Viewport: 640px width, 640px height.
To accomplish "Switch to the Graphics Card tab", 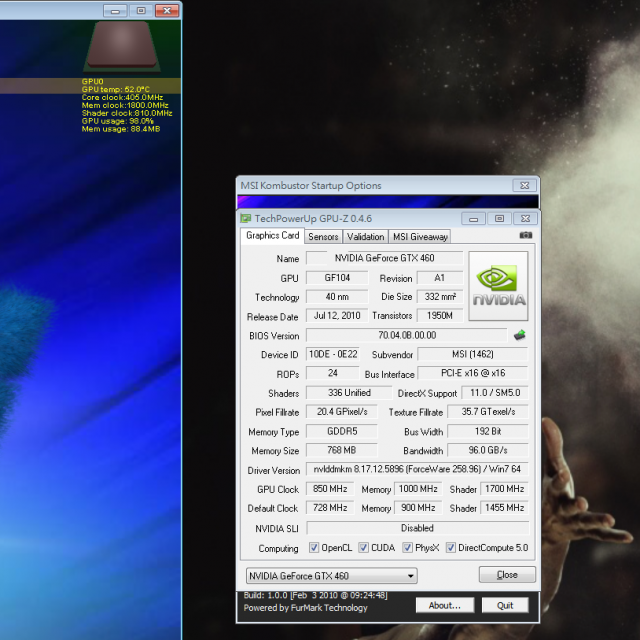I will point(273,236).
